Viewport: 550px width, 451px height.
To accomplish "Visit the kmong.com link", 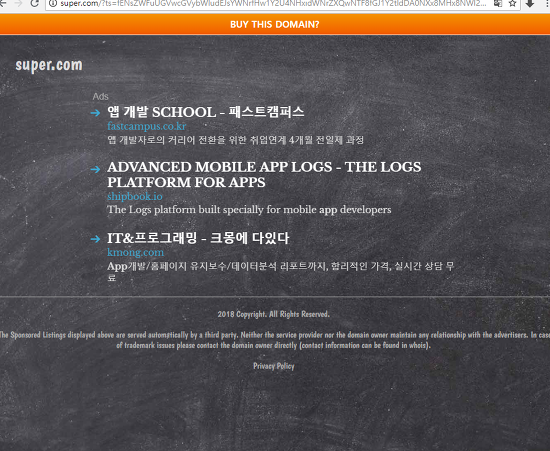I will click(135, 252).
